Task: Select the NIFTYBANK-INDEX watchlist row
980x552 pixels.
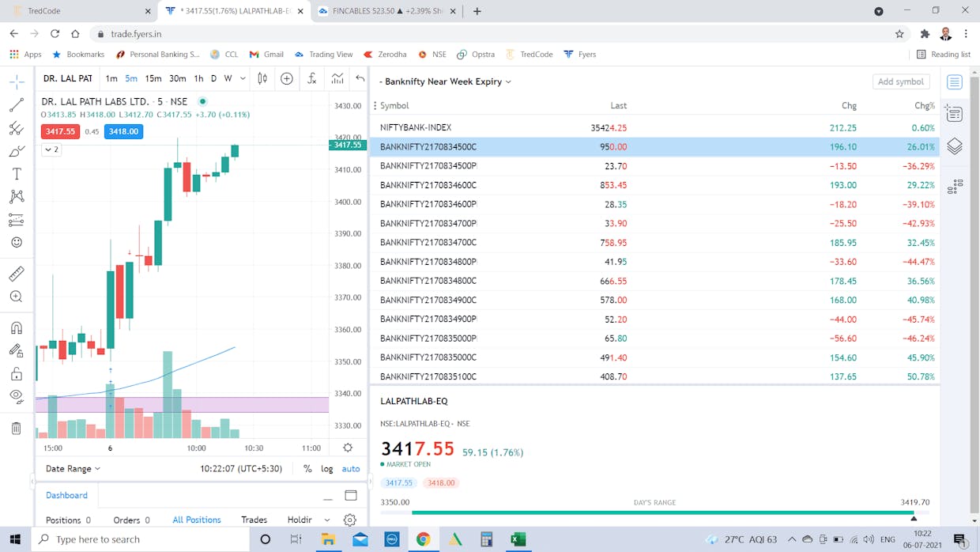Action: [654, 127]
